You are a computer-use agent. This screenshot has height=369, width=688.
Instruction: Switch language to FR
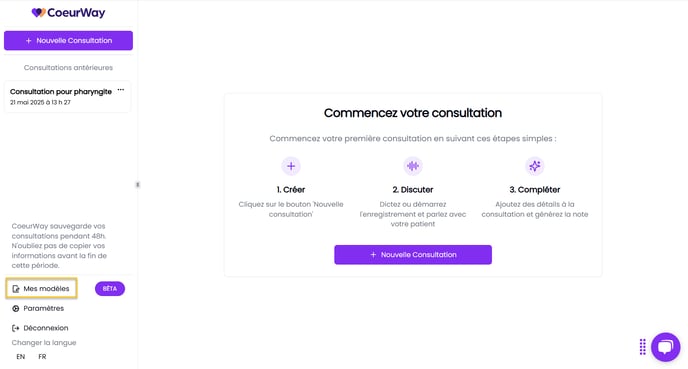(x=42, y=357)
